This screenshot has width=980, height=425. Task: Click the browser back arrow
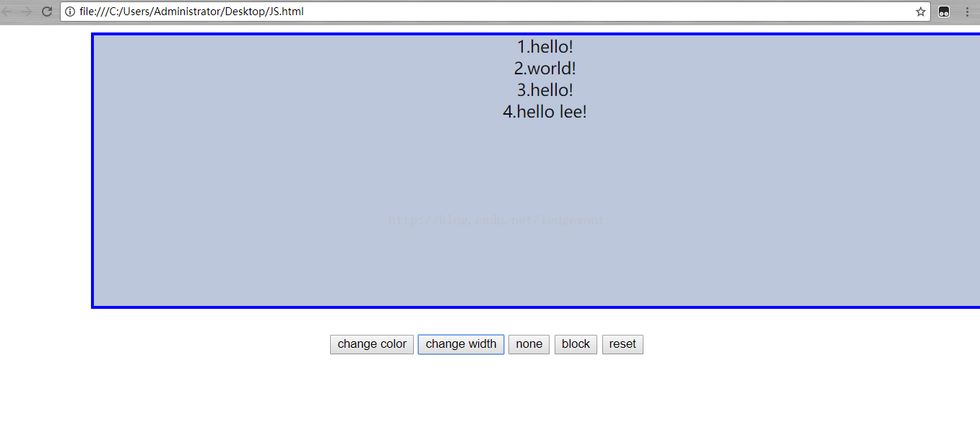[6, 12]
